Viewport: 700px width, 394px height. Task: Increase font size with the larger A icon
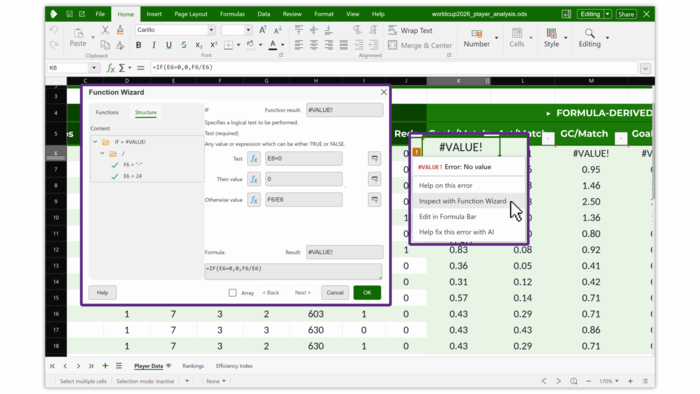263,30
